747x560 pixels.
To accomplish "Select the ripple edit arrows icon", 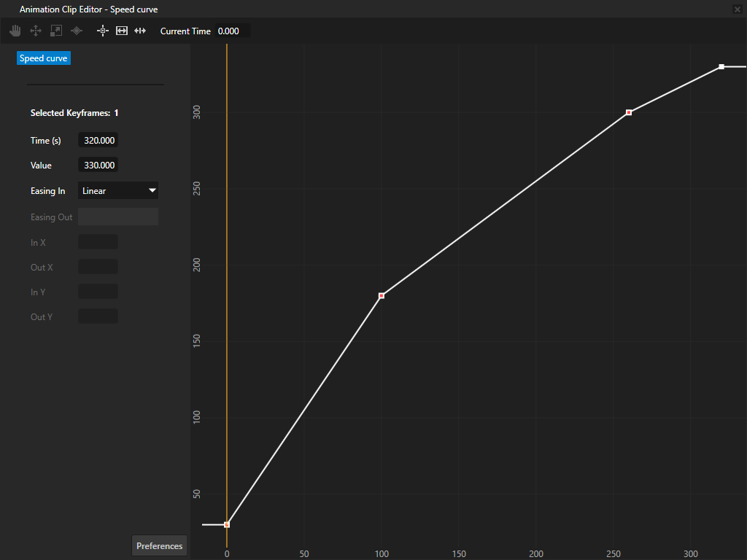I will pyautogui.click(x=140, y=31).
